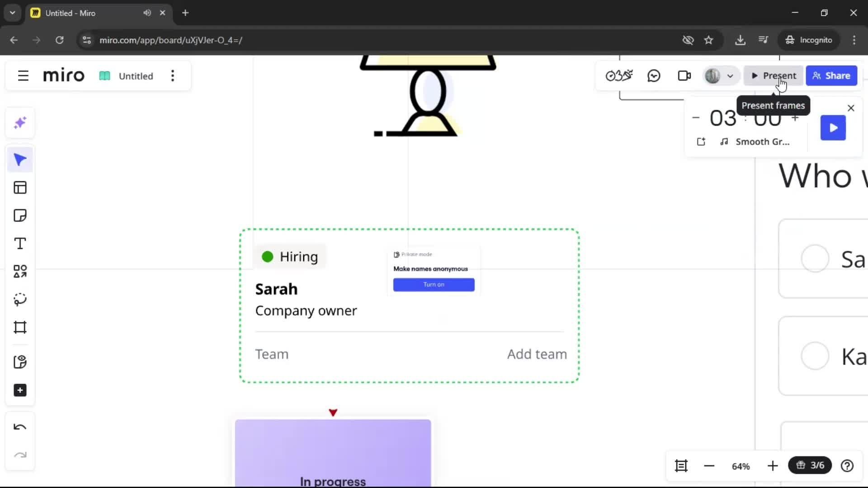868x488 pixels.
Task: Click the user avatar
Action: 712,76
